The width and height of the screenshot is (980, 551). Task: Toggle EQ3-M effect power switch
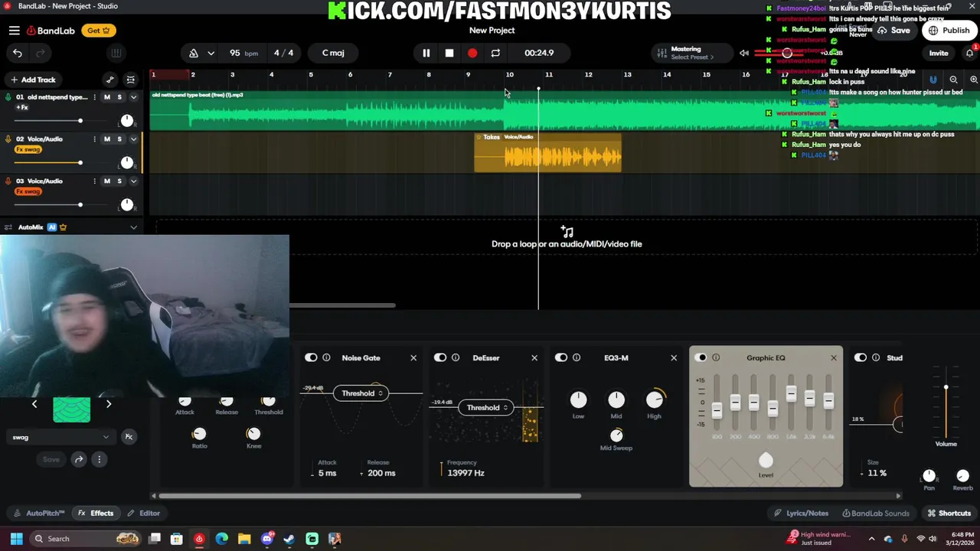[561, 357]
